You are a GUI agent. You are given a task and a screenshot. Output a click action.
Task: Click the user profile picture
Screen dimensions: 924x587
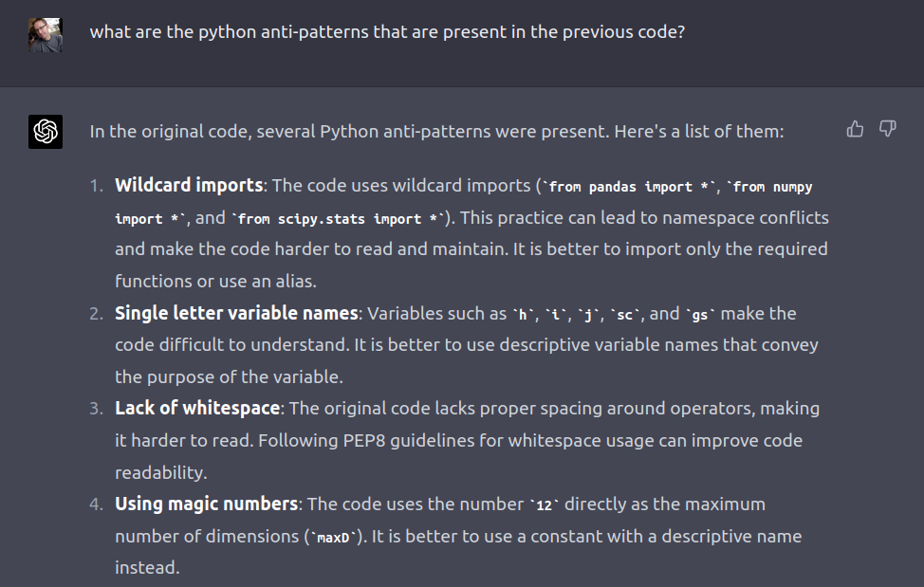[x=46, y=34]
